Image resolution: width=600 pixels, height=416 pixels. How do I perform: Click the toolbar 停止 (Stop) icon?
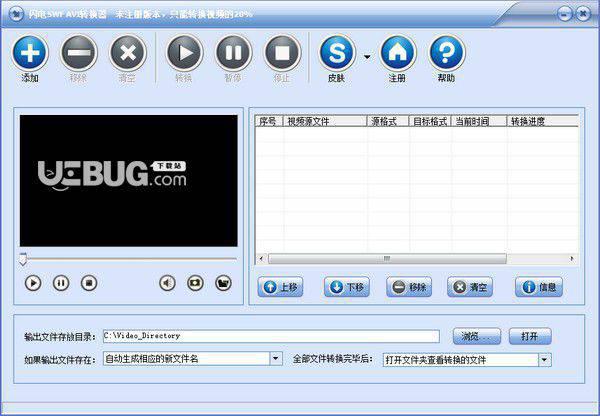click(282, 53)
